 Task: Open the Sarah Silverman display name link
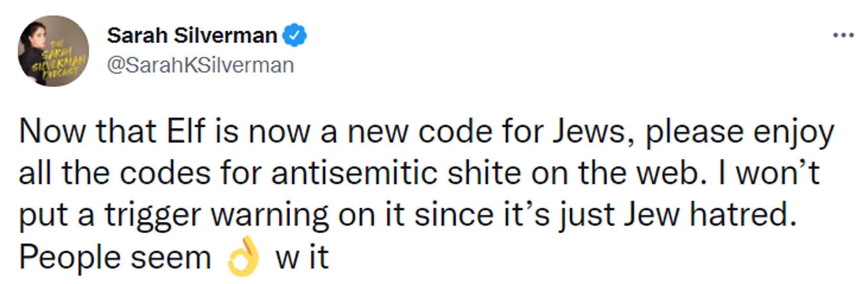pos(192,35)
